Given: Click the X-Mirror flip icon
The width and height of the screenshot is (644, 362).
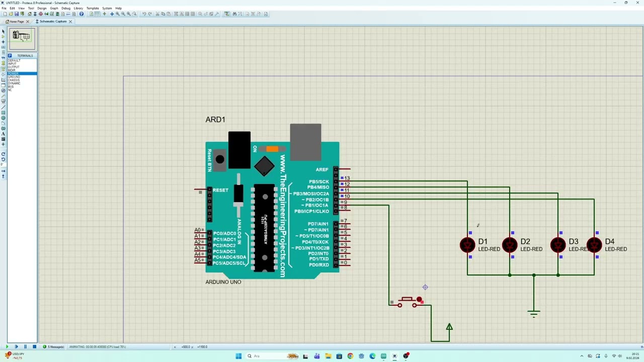Looking at the screenshot, I should (x=3, y=171).
